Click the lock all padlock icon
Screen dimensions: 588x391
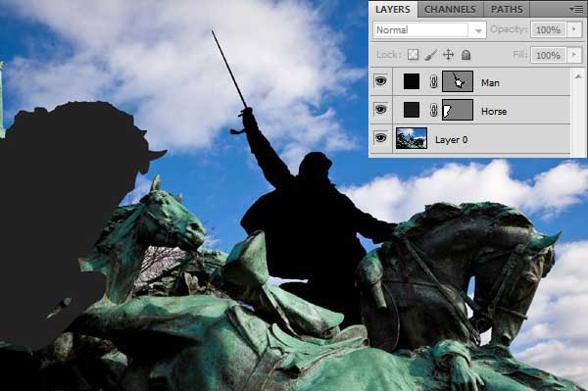click(465, 55)
